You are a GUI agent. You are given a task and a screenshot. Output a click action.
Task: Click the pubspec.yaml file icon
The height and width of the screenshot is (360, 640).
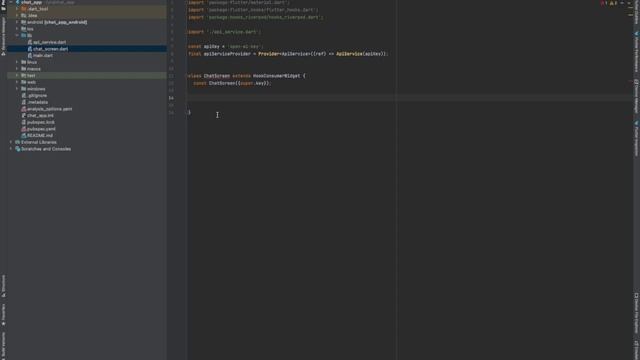(x=24, y=129)
